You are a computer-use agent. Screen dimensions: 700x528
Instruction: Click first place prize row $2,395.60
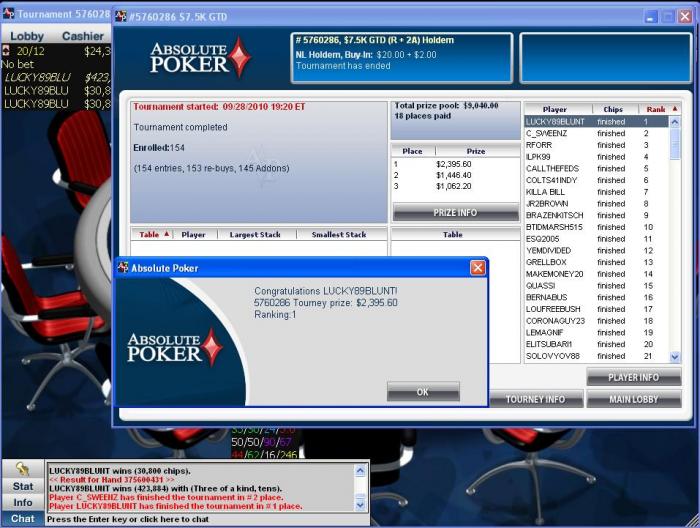pos(455,164)
